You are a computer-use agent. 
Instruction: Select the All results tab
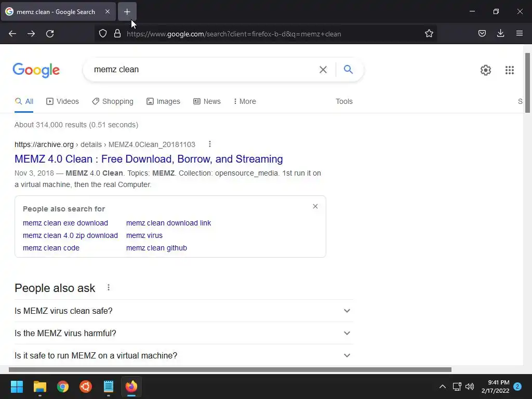point(24,101)
